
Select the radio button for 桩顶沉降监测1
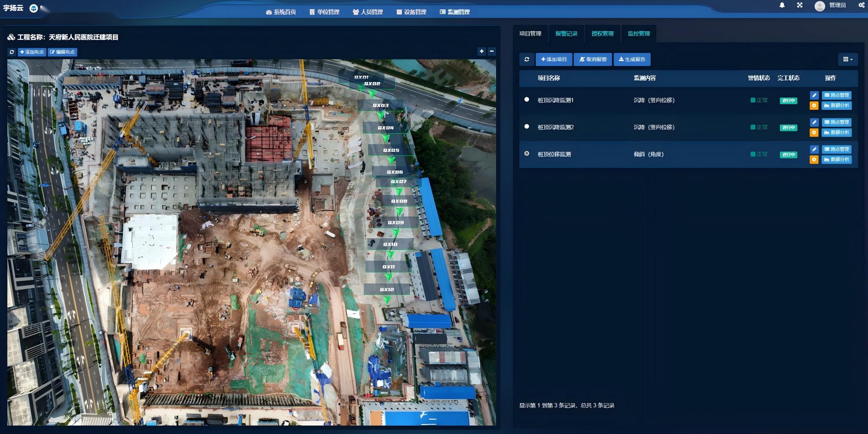click(x=527, y=99)
